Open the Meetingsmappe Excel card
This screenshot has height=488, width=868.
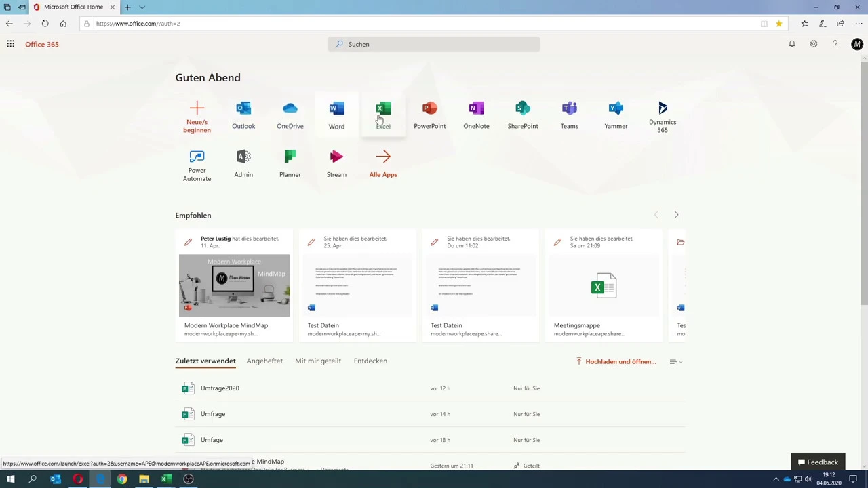[604, 285]
